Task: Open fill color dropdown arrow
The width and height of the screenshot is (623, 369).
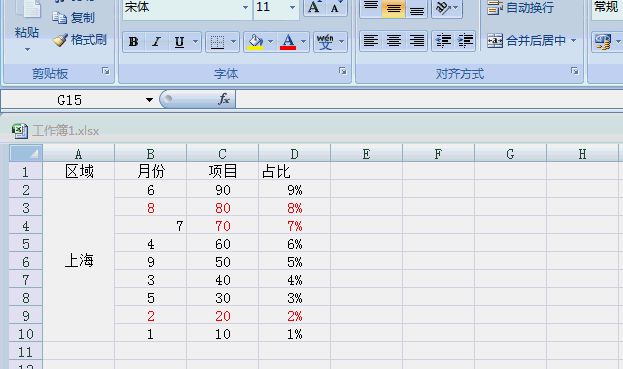Action: point(271,41)
